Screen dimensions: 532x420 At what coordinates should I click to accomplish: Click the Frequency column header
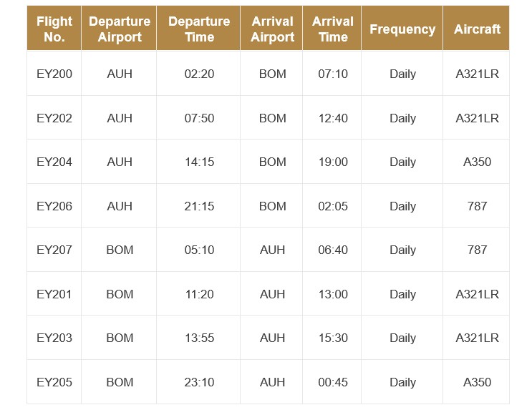(402, 29)
